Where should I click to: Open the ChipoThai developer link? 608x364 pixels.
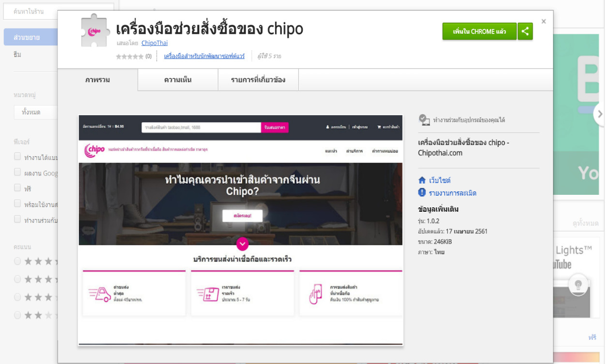[x=154, y=43]
